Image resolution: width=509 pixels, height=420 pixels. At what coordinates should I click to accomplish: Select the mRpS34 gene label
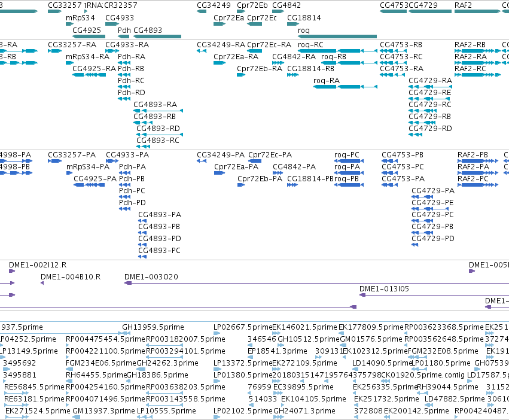pos(80,17)
